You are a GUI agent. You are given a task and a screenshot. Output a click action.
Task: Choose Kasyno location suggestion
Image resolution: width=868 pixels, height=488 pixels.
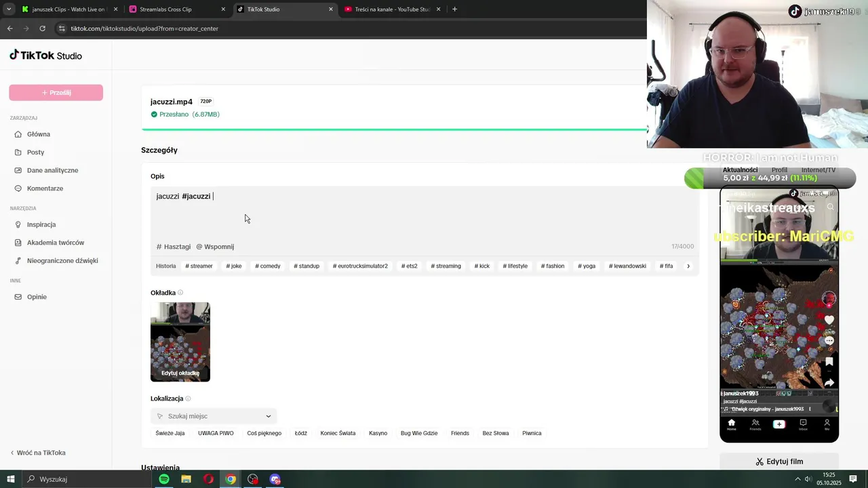pyautogui.click(x=378, y=433)
